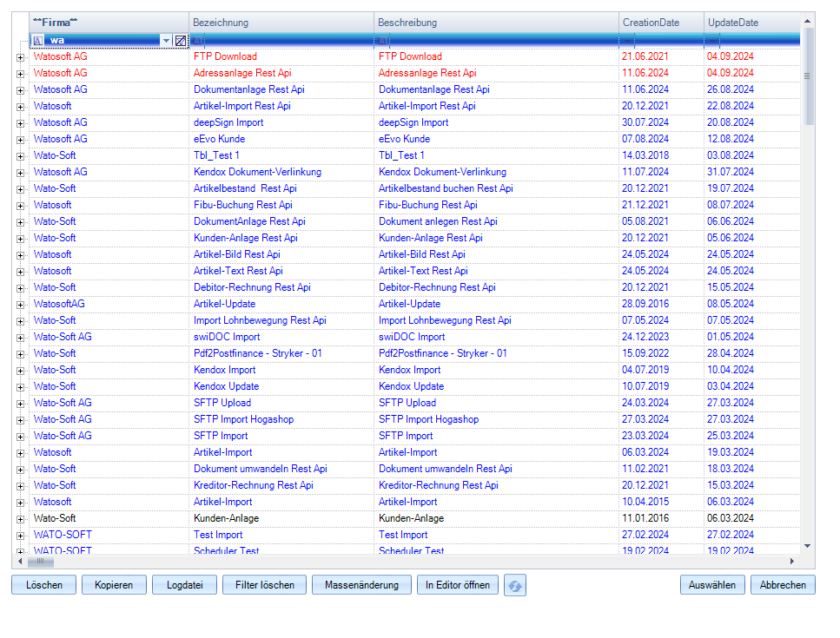Expand the SFTP Upload row

(20, 403)
